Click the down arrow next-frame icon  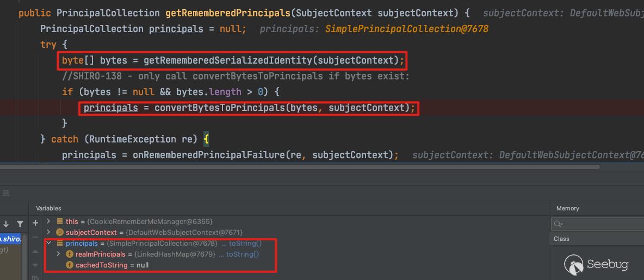click(6, 223)
